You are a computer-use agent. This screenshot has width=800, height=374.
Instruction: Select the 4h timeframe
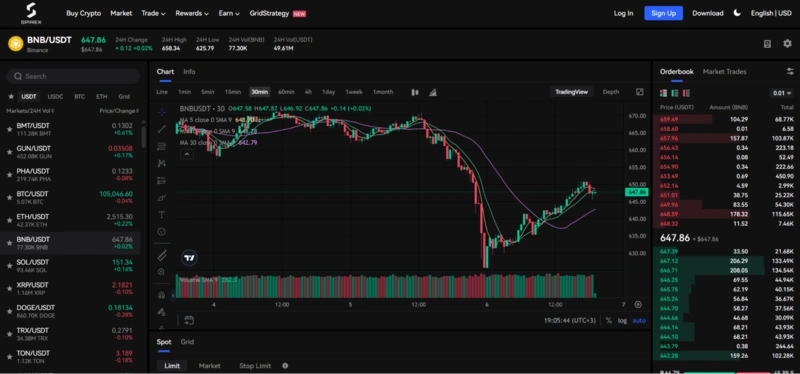coord(308,92)
